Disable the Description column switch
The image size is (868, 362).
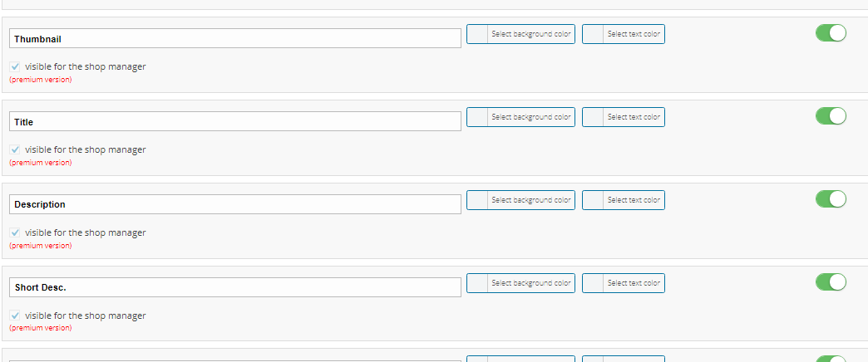coord(831,198)
